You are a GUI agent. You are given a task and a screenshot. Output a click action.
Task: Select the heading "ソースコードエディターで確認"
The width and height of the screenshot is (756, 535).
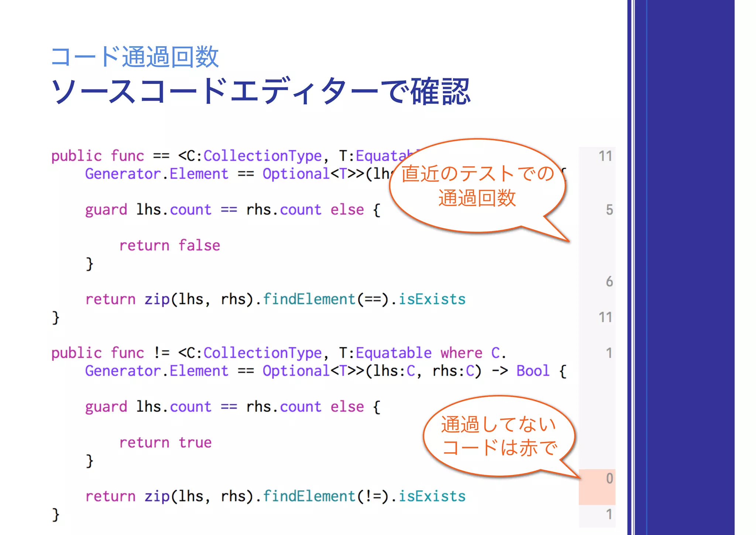click(x=261, y=91)
